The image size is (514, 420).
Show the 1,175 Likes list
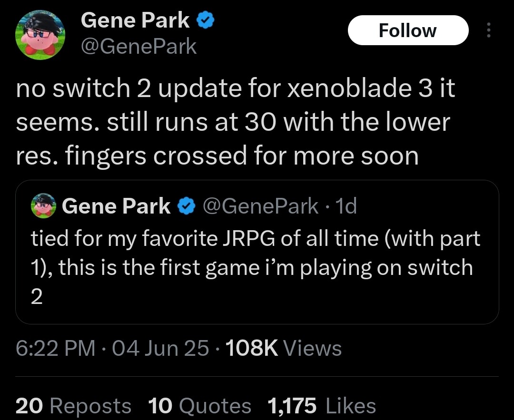click(322, 406)
